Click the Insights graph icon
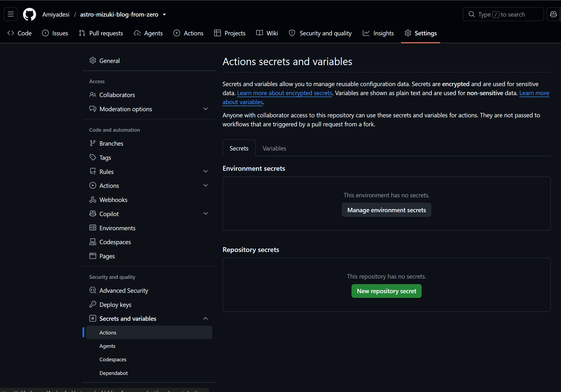561x392 pixels. pos(366,33)
